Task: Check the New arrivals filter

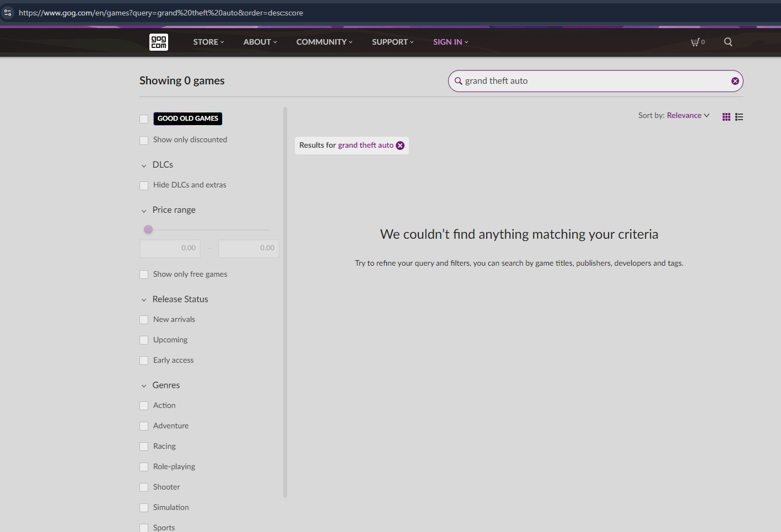Action: pyautogui.click(x=144, y=320)
